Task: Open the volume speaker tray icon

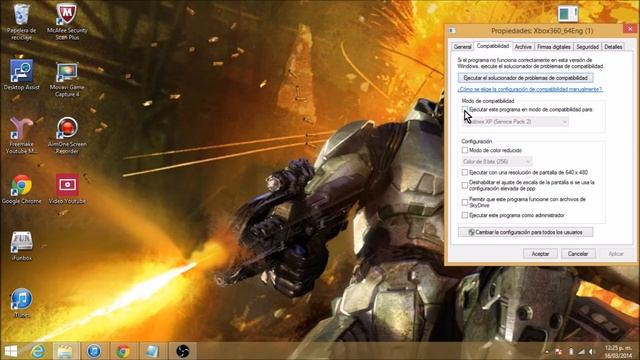Action: tap(592, 352)
